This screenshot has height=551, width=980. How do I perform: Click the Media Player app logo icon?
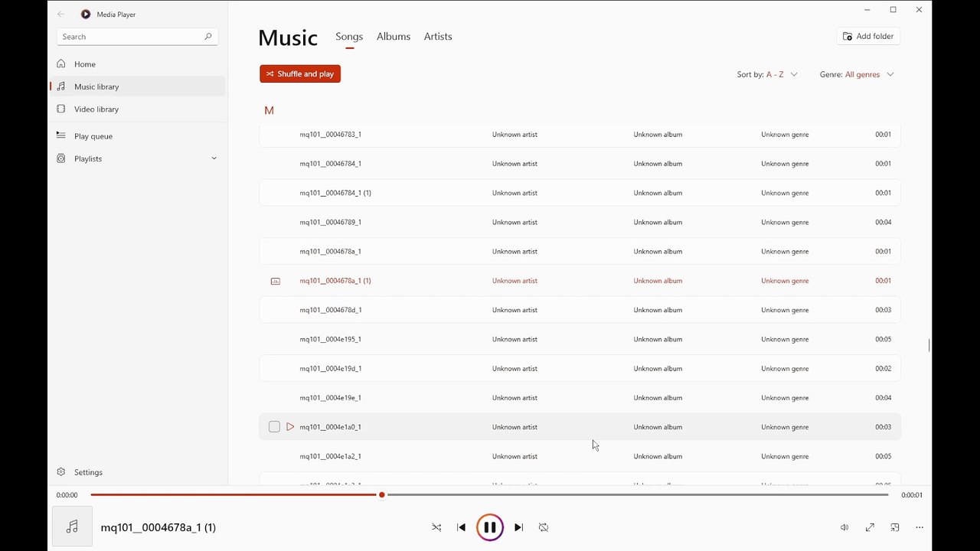coord(86,14)
